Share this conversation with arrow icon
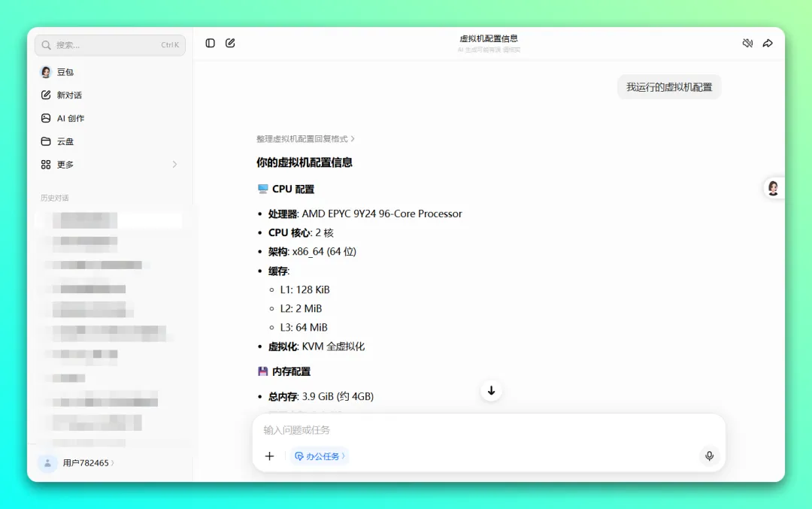 [768, 43]
